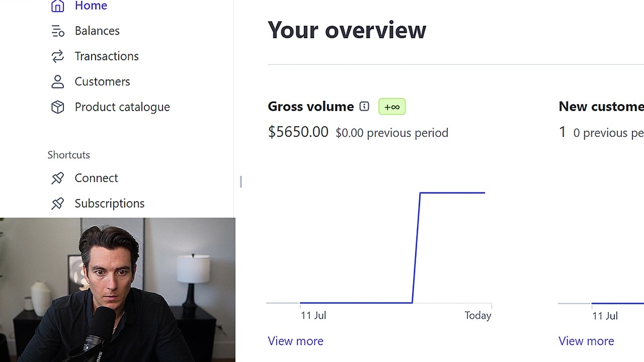
Task: Click the Balances icon in sidebar
Action: [x=58, y=31]
